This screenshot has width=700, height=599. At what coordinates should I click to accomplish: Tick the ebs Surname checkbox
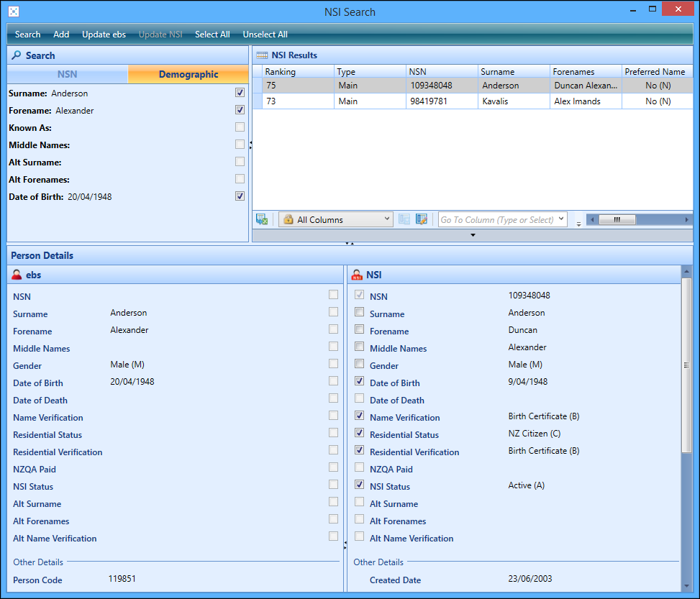[x=334, y=311]
